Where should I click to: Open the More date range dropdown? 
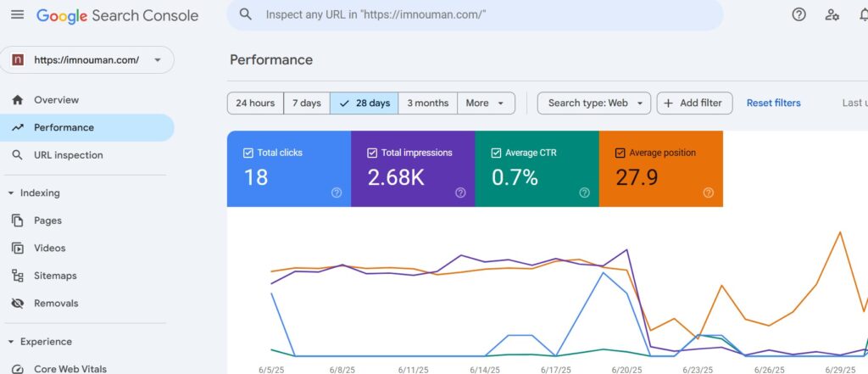(486, 103)
